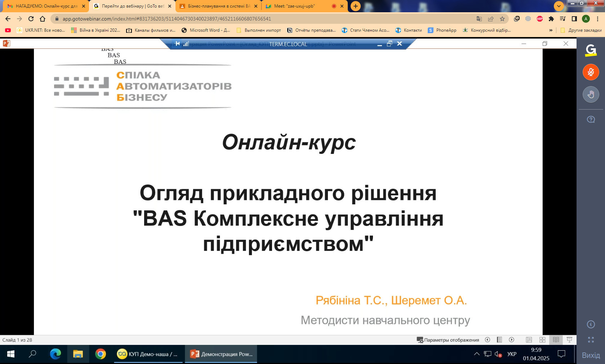Open Windows taskbar search
The image size is (605, 364).
[x=32, y=354]
